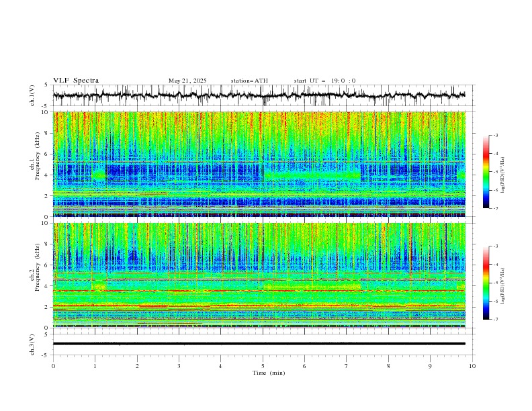Click the ch.1 voltage waveform trace
Image resolution: width=532 pixels, height=411 pixels.
(259, 95)
